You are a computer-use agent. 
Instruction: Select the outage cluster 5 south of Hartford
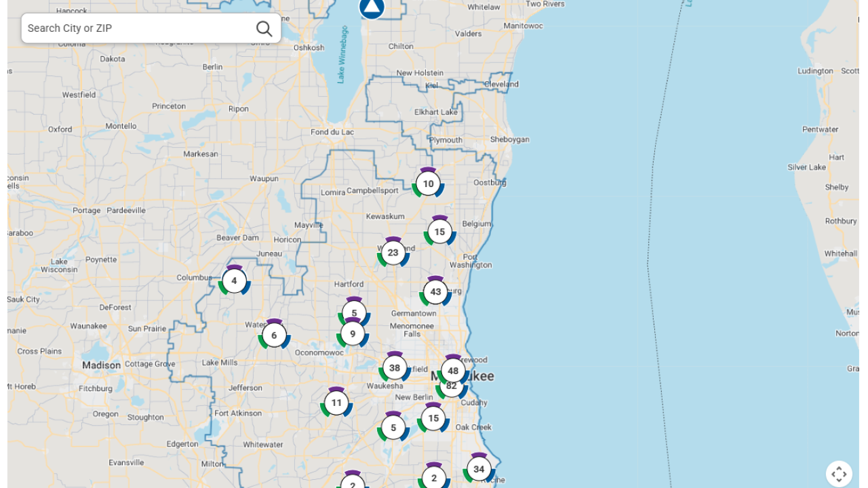click(x=353, y=313)
